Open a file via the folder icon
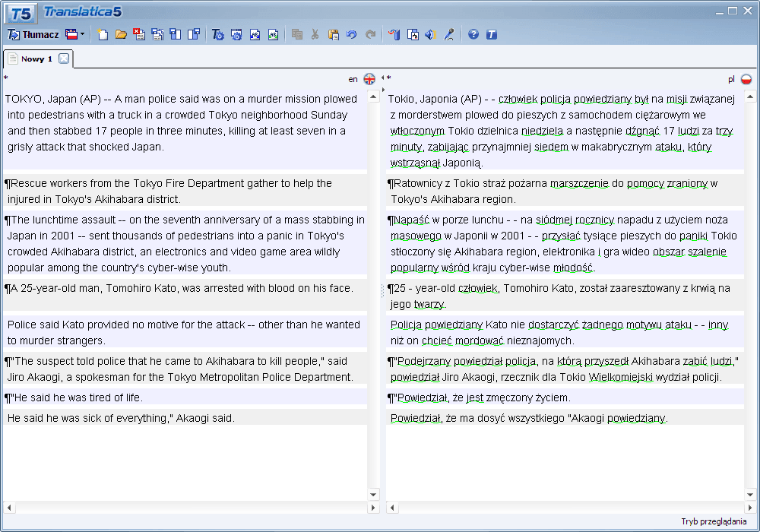The height and width of the screenshot is (532, 760). (121, 35)
